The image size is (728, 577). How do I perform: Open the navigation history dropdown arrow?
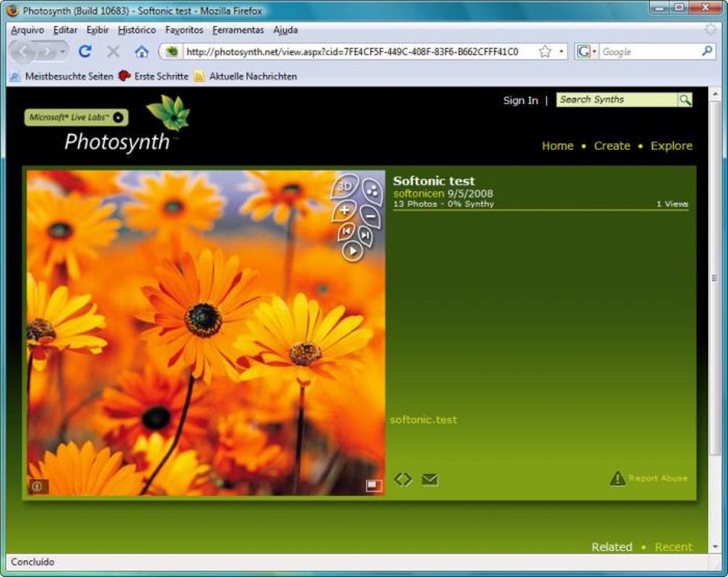(62, 51)
